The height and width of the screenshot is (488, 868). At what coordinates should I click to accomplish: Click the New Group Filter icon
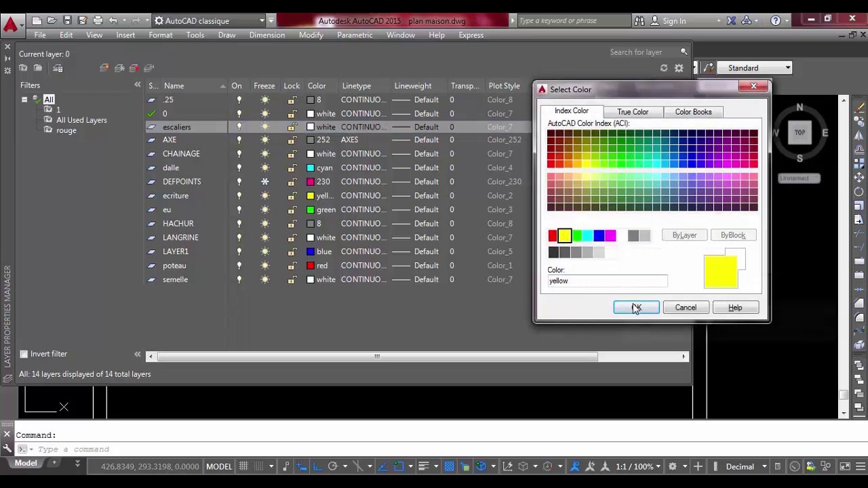(x=38, y=68)
